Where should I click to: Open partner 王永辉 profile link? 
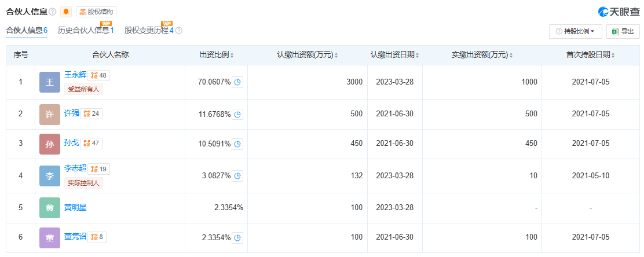[x=75, y=75]
